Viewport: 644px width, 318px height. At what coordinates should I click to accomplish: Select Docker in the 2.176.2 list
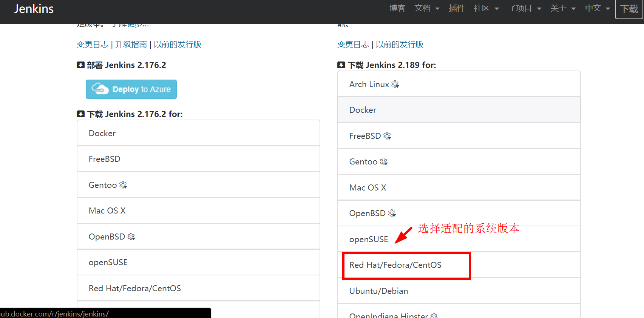198,133
